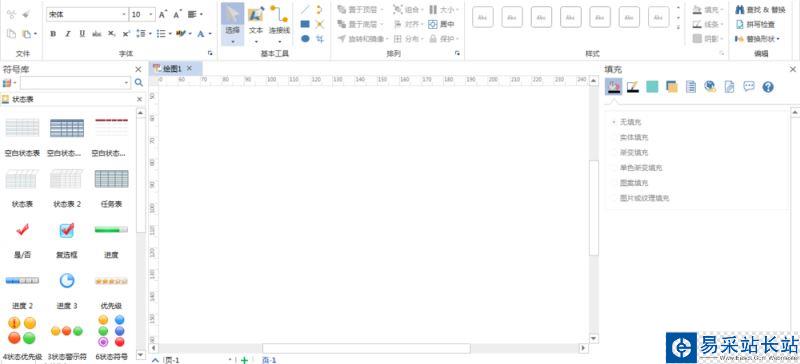The image size is (800, 364).
Task: Choose the 文本 (Text) tool
Action: [x=256, y=23]
